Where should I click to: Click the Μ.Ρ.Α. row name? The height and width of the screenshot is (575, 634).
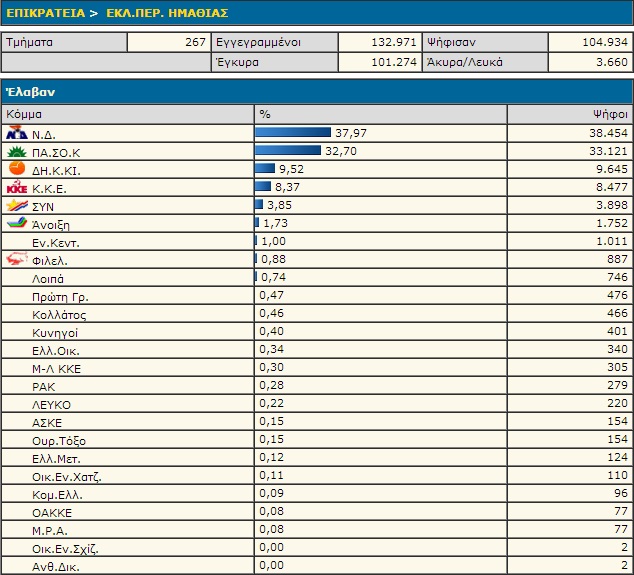(x=50, y=531)
